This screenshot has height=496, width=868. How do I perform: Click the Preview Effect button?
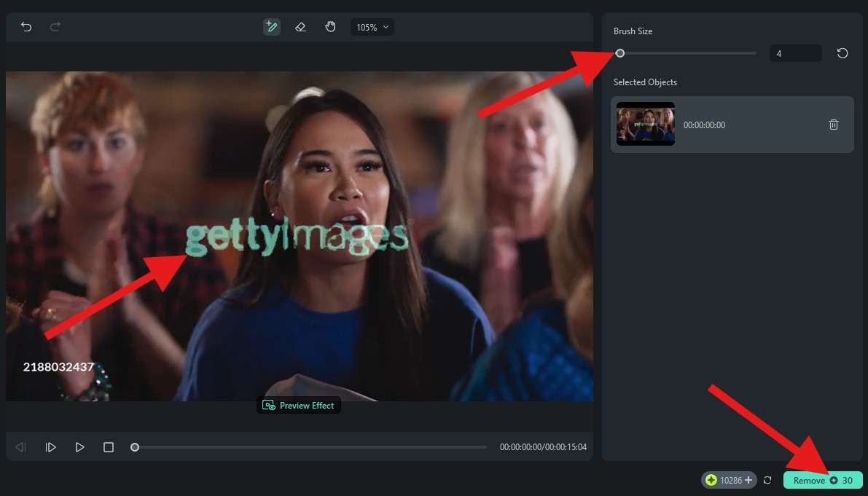298,405
